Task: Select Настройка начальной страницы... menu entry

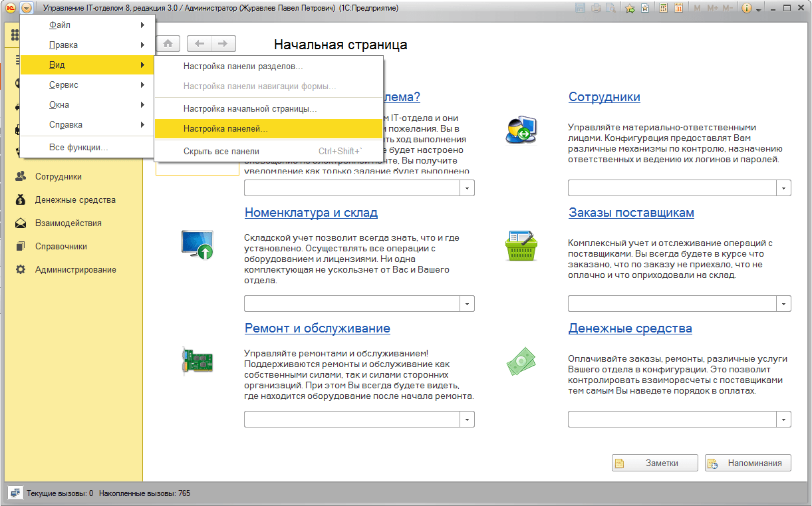Action: pos(249,108)
